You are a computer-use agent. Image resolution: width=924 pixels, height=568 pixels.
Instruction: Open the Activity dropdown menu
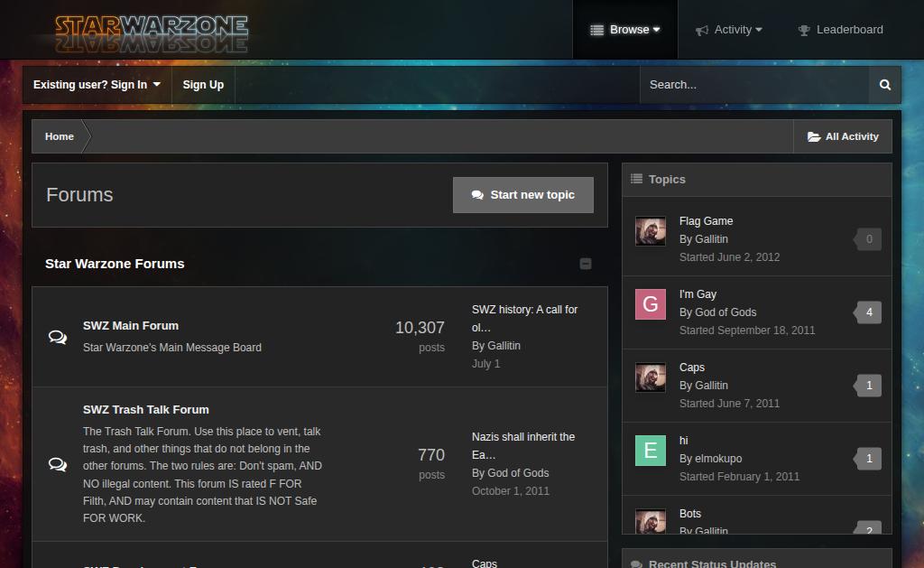click(728, 30)
